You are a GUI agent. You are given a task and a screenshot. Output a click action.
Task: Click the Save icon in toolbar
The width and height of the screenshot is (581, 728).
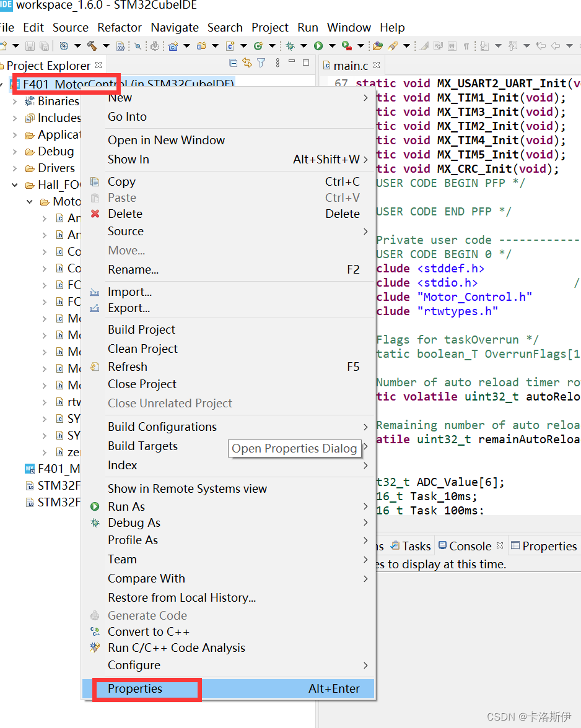click(30, 46)
